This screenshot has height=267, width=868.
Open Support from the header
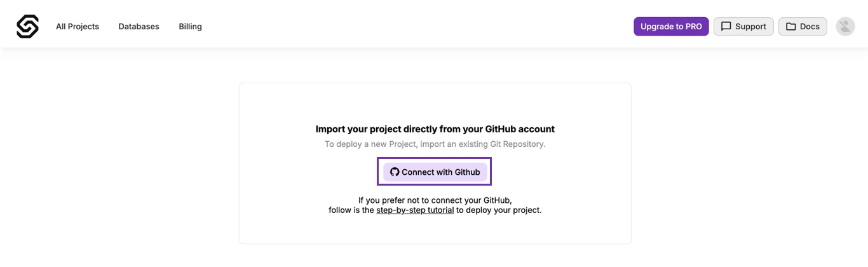[x=743, y=27]
